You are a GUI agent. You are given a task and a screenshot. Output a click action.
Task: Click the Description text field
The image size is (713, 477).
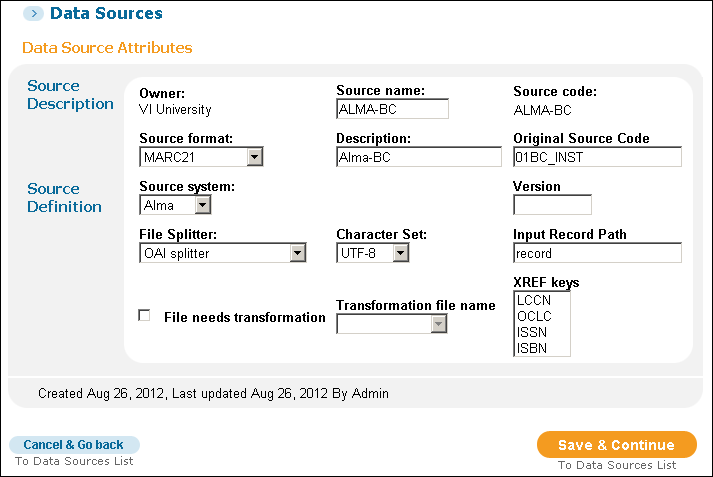418,157
